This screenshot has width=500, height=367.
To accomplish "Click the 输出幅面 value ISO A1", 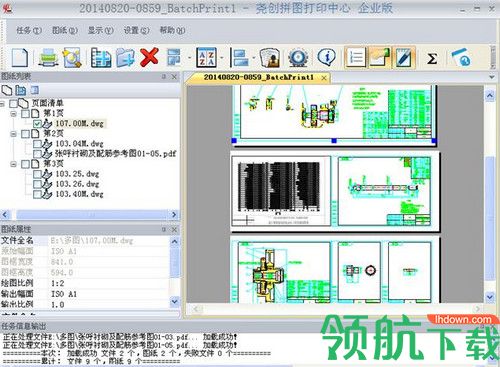I will 64,294.
